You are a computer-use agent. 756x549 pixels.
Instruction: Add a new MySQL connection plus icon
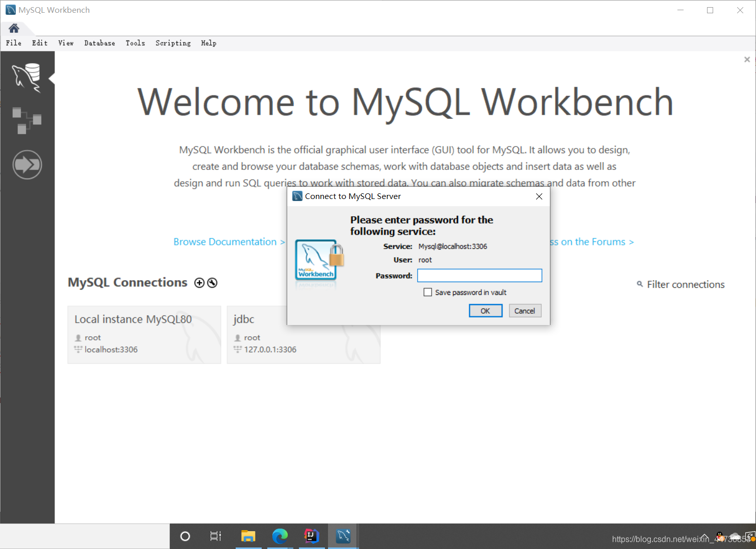pos(199,283)
